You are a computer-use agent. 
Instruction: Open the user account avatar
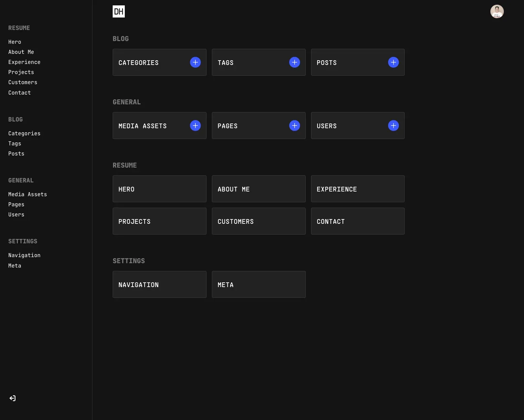point(497,11)
